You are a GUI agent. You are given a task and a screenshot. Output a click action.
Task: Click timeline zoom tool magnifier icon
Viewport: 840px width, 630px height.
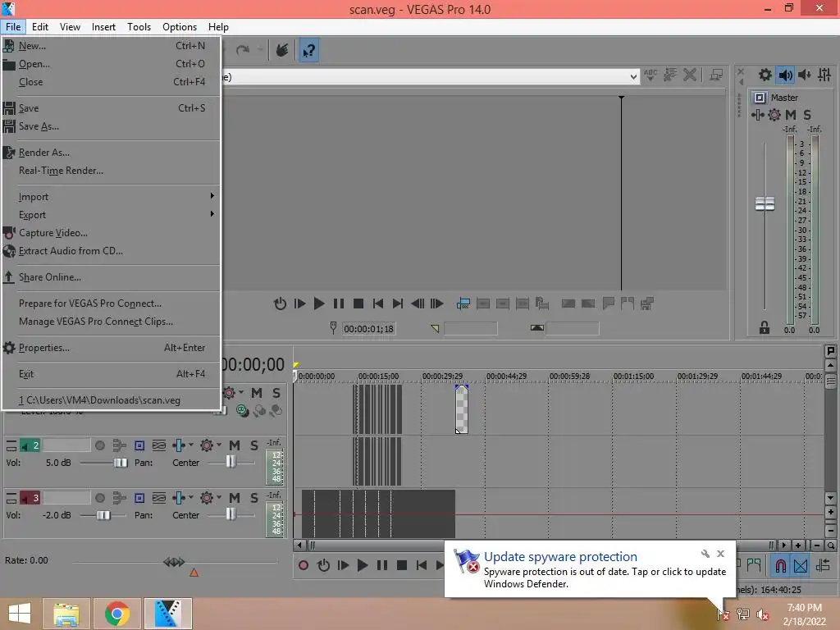(830, 546)
